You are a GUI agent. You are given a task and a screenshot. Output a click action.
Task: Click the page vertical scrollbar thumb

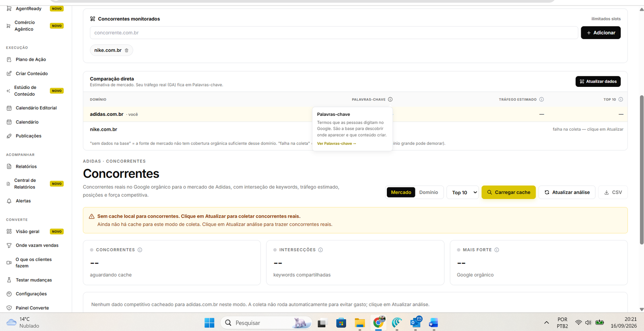pos(642,170)
